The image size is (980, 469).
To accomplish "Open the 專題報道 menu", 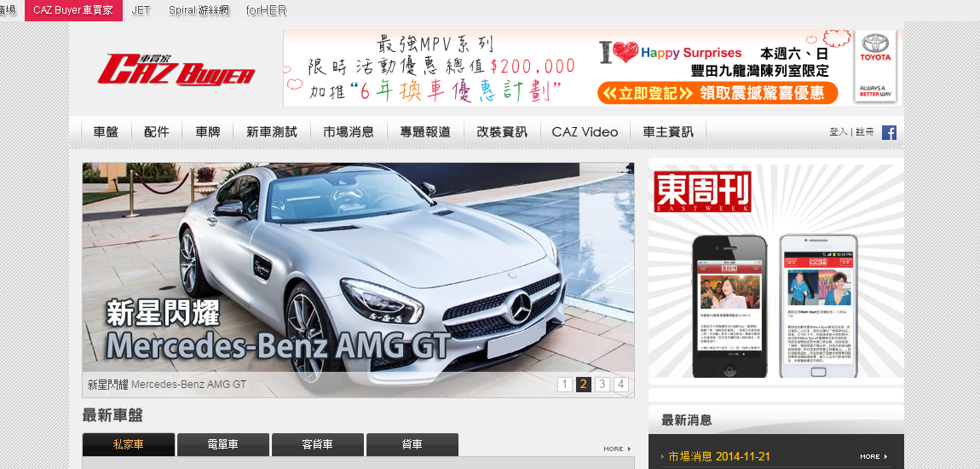I will click(x=425, y=132).
